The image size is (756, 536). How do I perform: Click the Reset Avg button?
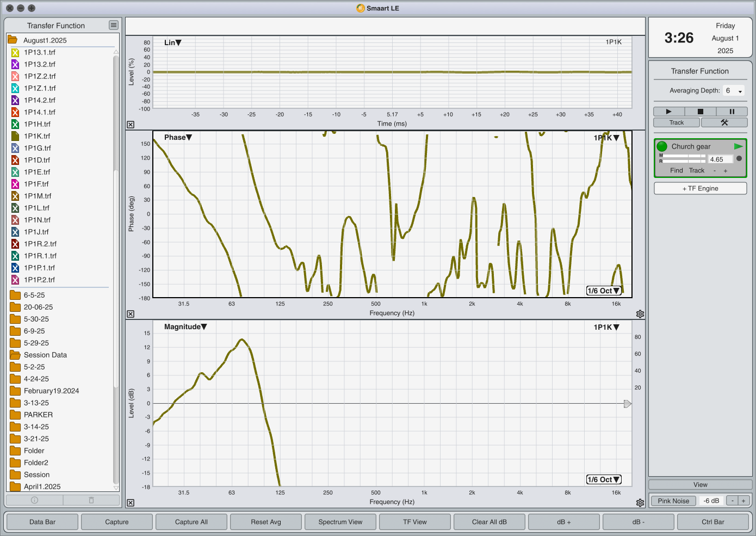266,522
